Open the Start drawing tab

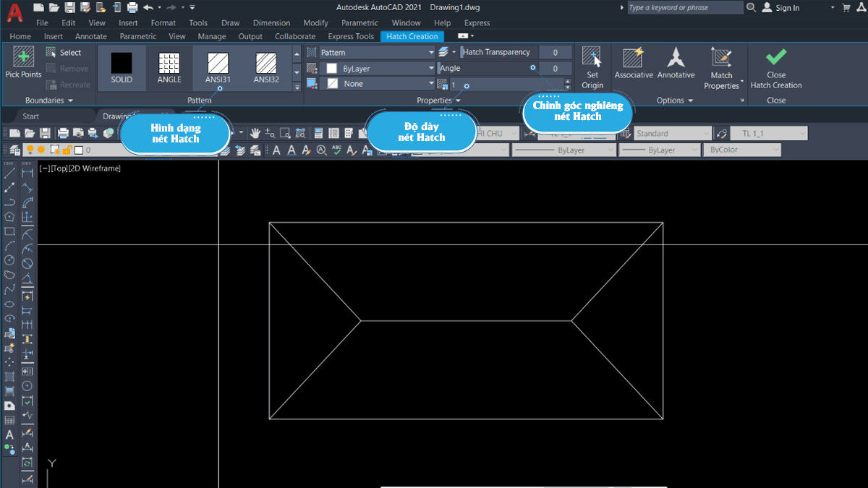pyautogui.click(x=31, y=116)
